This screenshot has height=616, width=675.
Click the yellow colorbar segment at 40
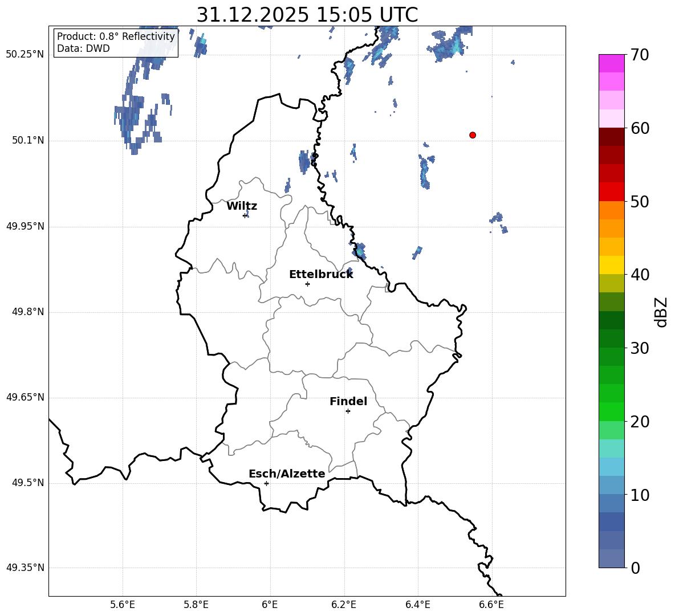point(612,265)
